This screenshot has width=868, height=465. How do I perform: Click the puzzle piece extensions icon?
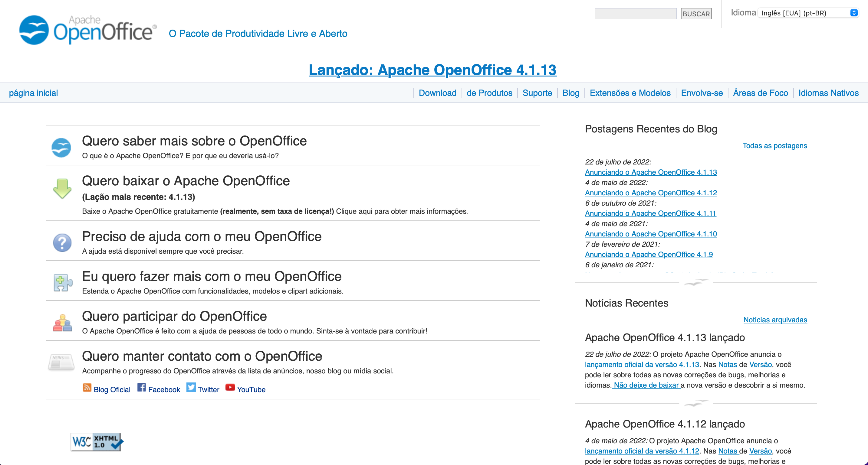click(63, 282)
